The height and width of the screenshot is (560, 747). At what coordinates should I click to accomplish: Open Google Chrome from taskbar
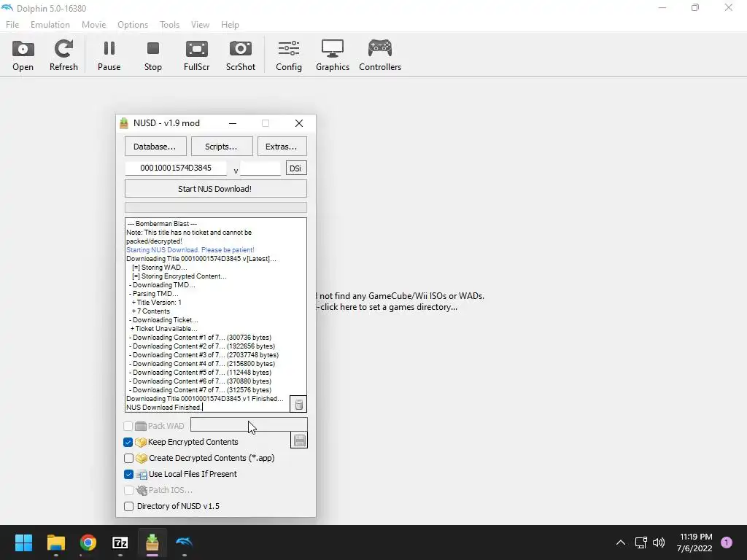88,542
